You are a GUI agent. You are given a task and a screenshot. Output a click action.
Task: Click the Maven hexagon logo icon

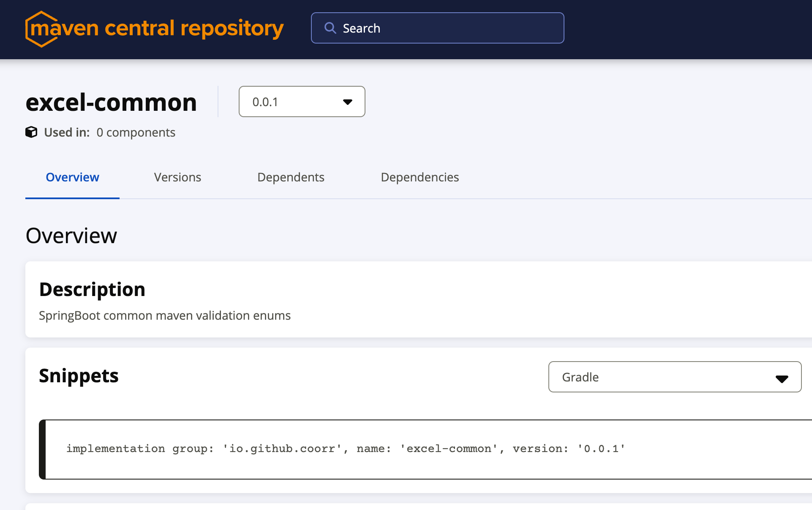pos(40,29)
